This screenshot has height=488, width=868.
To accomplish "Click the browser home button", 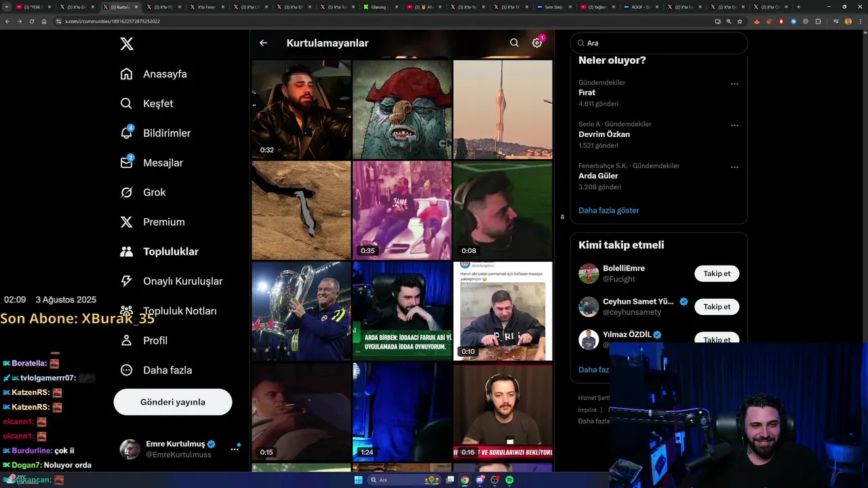I will point(44,21).
